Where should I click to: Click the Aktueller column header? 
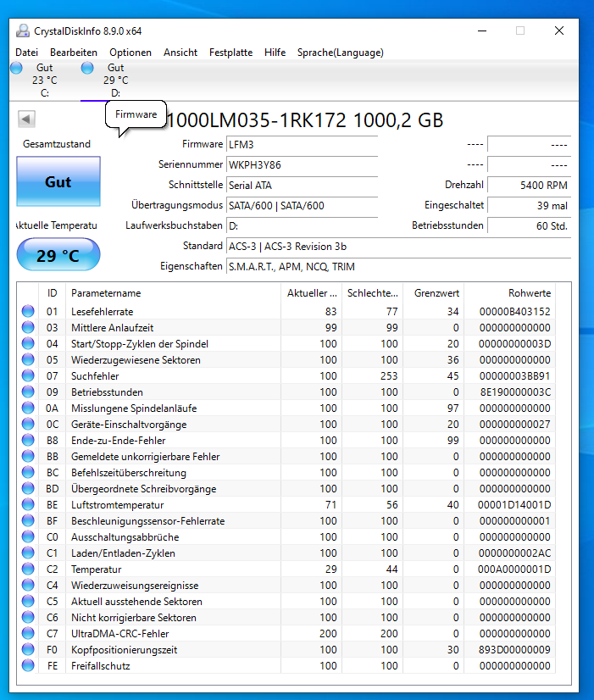pos(312,293)
